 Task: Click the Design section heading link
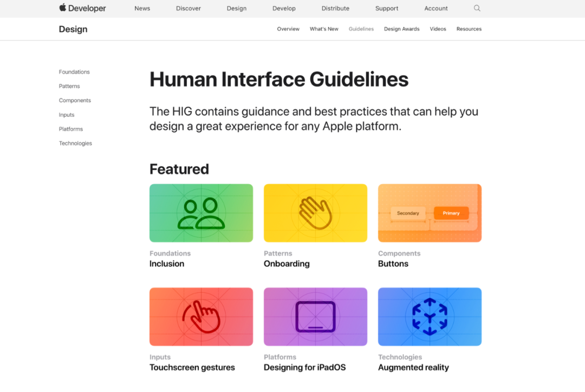point(73,29)
